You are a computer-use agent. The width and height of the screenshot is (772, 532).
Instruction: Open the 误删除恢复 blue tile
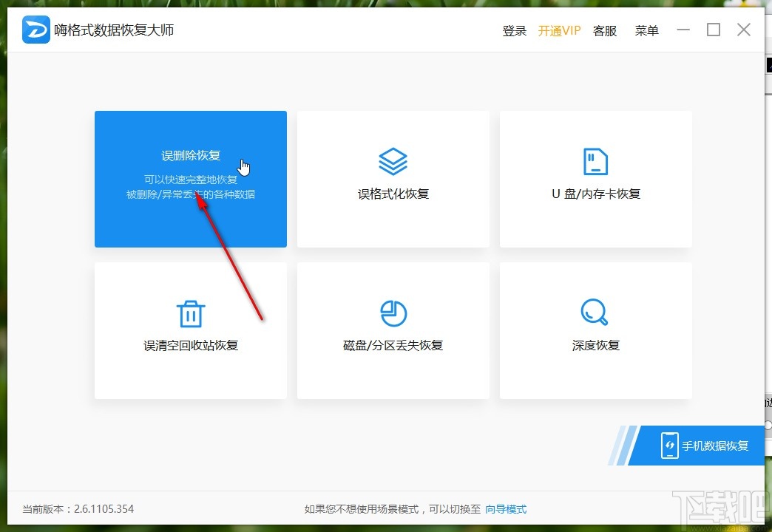[191, 179]
